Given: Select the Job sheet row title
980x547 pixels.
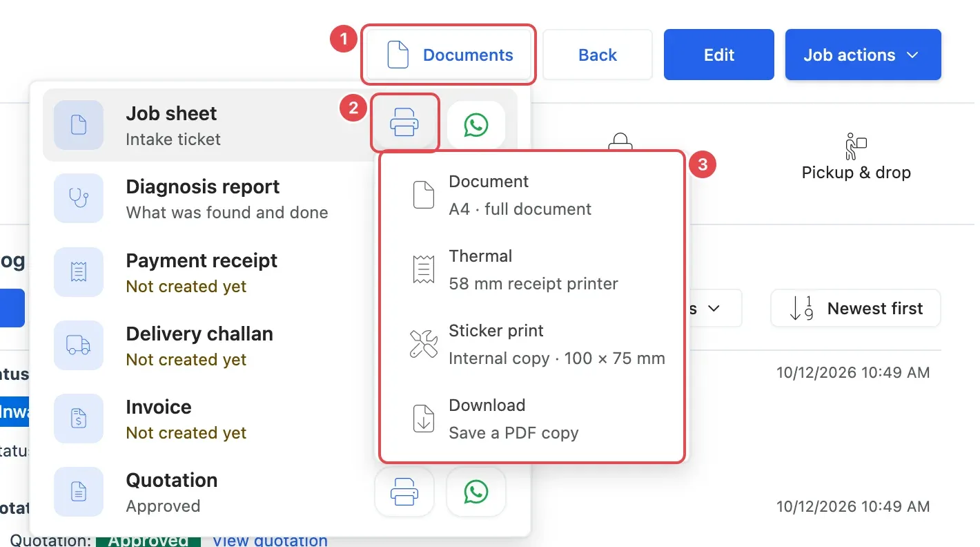Looking at the screenshot, I should [171, 113].
